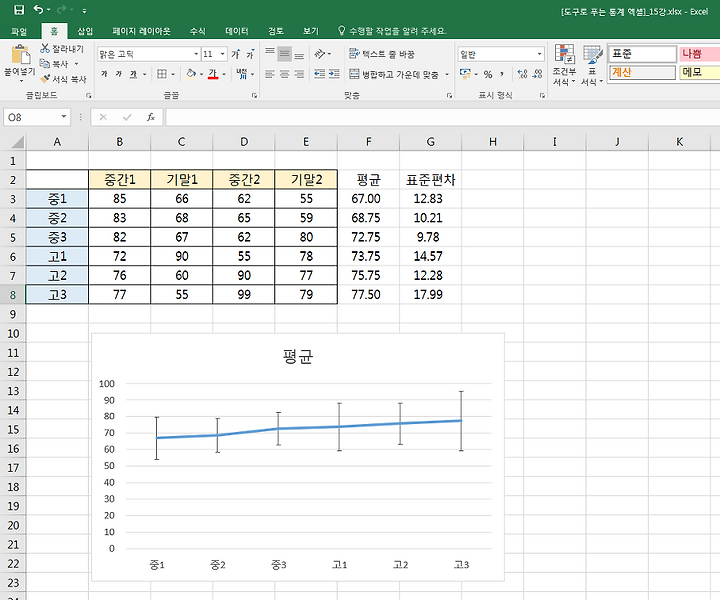720x600 pixels.
Task: Click the Name Box showing O8
Action: click(x=32, y=117)
